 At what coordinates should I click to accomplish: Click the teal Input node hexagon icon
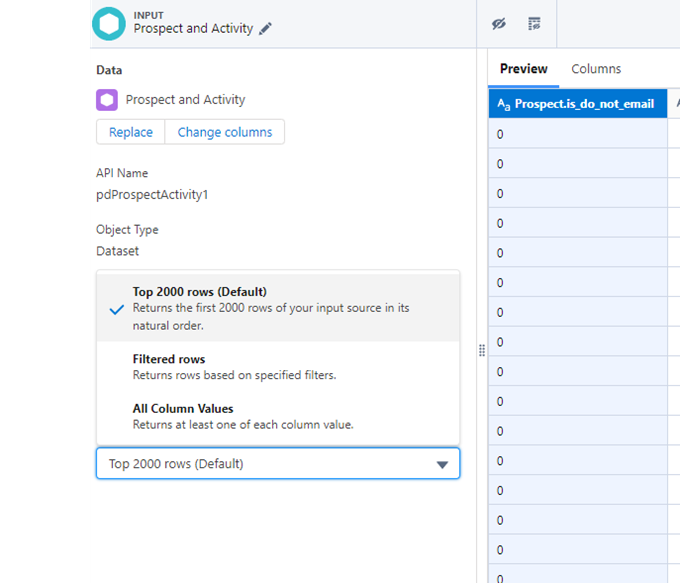(x=109, y=24)
